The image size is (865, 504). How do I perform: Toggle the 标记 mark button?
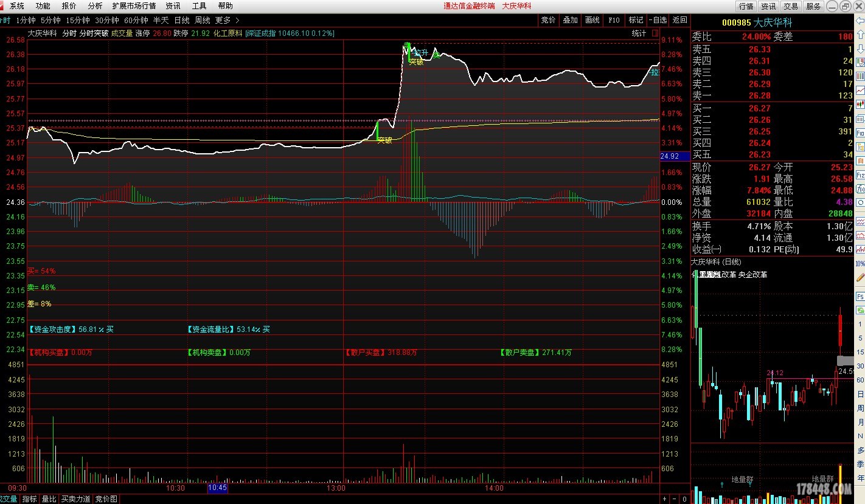pyautogui.click(x=636, y=20)
